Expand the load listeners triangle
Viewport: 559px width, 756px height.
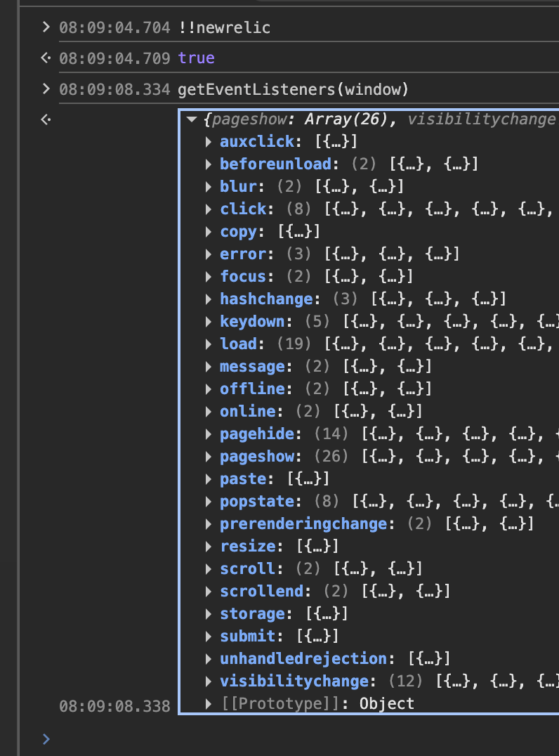click(x=208, y=344)
